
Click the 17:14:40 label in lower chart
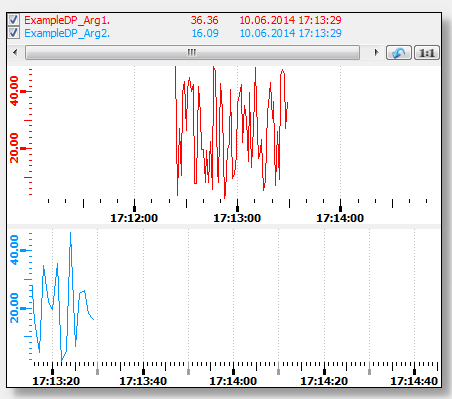tap(414, 381)
